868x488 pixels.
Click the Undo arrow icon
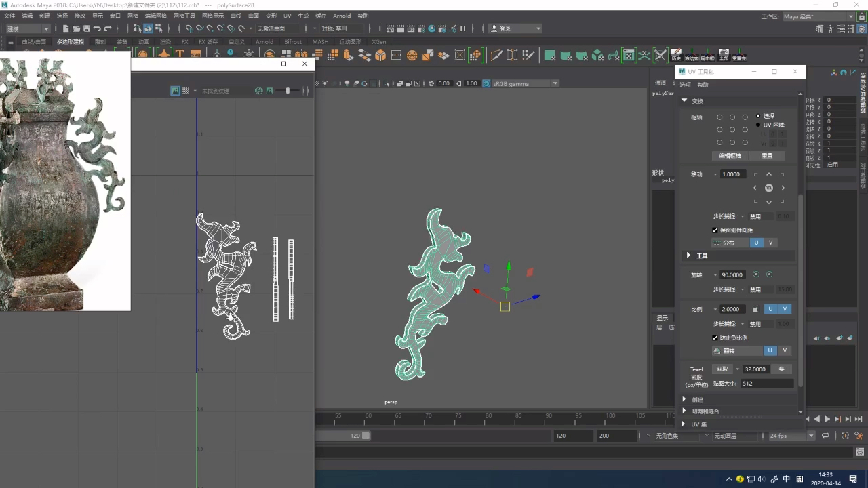(97, 28)
